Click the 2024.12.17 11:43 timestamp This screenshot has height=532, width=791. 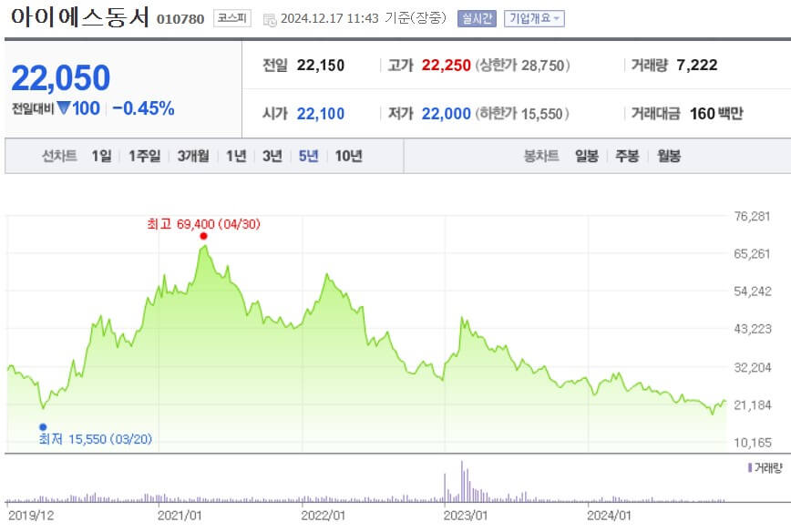329,18
